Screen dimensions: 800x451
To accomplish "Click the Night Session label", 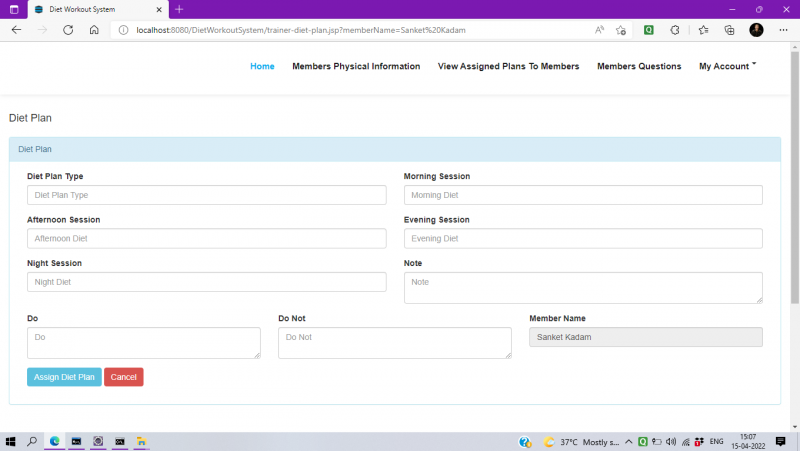I will (x=54, y=263).
